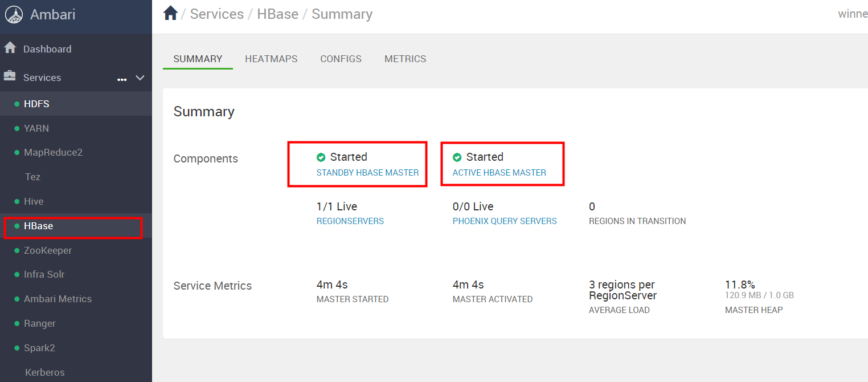Click Services in the breadcrumb

(x=216, y=14)
